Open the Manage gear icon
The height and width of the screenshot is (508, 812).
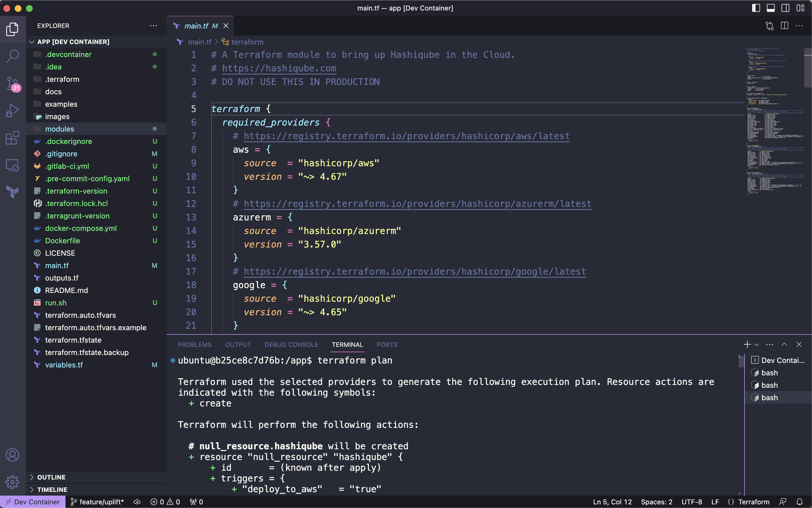[x=12, y=482]
